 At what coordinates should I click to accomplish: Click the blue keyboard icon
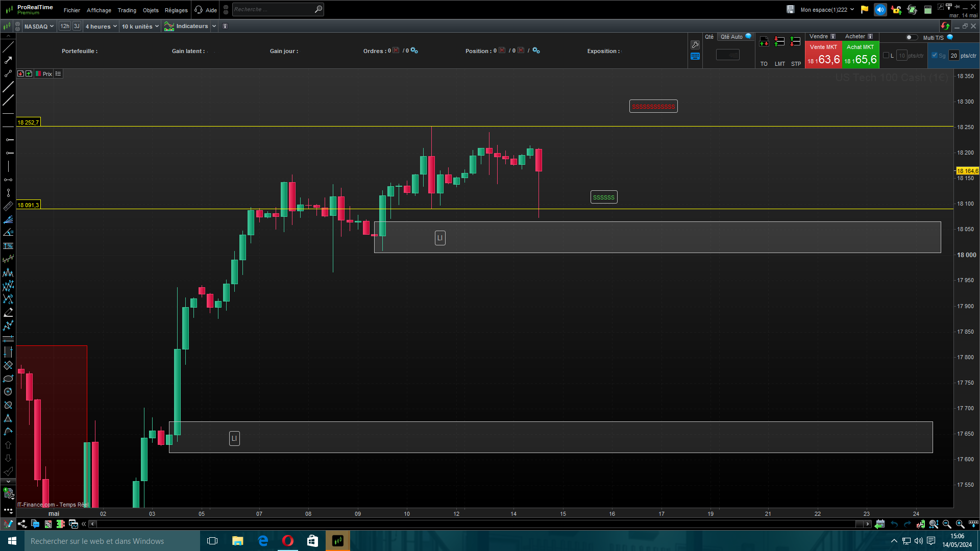pyautogui.click(x=695, y=57)
